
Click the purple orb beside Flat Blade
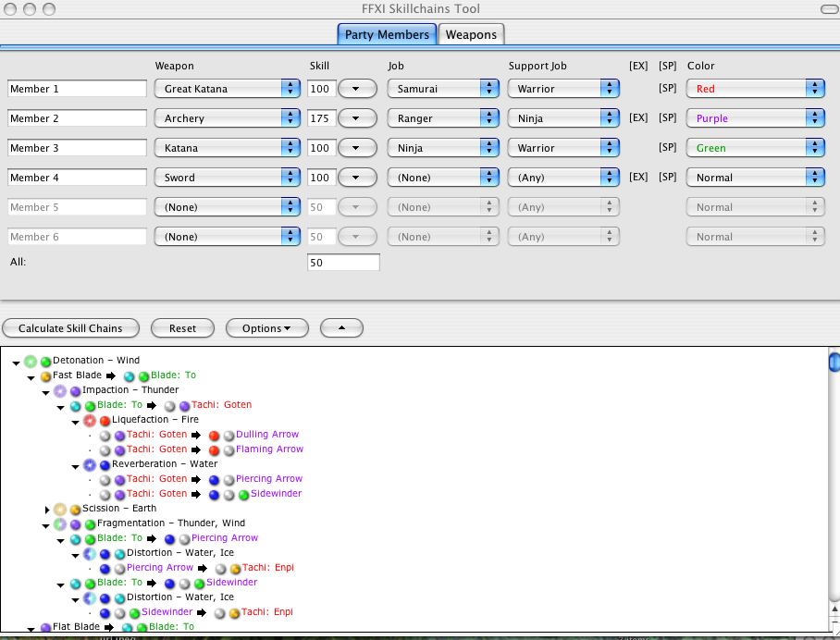tap(46, 627)
